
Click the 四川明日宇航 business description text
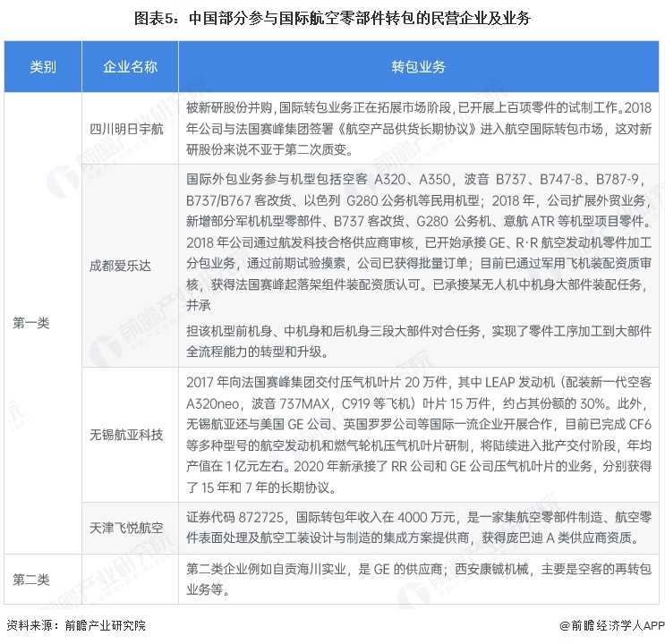(419, 129)
